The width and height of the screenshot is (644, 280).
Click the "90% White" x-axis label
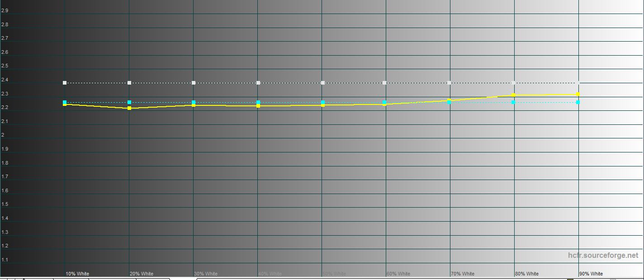pyautogui.click(x=591, y=274)
